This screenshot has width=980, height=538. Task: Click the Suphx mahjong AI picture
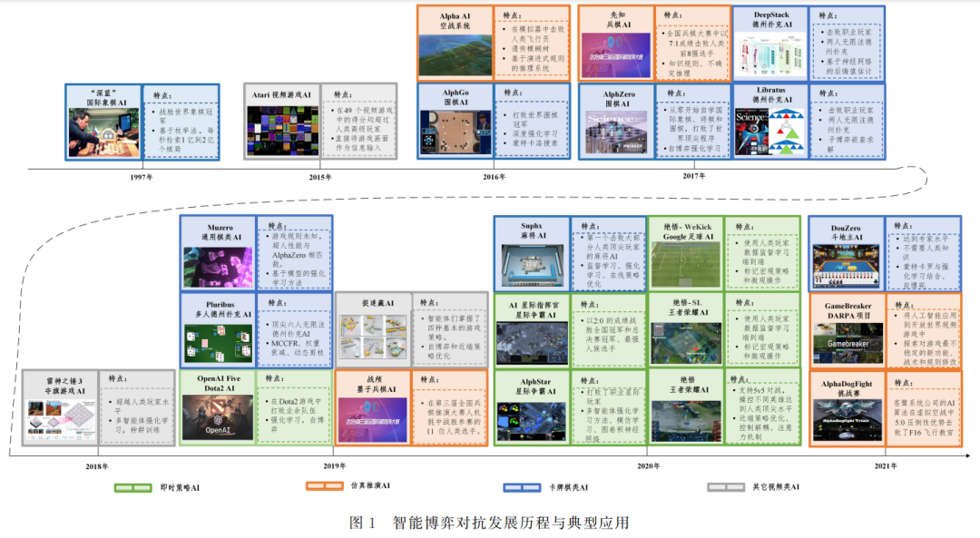pos(533,267)
